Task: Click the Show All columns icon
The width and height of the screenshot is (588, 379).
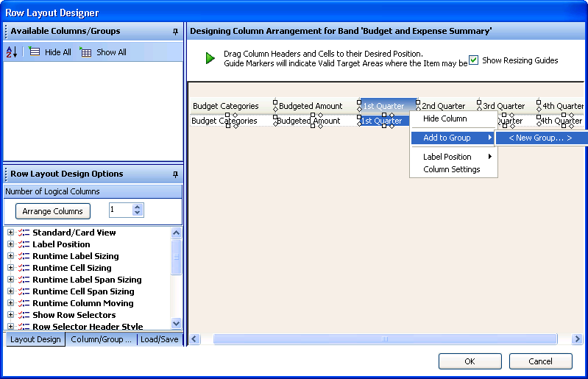Action: [x=86, y=52]
